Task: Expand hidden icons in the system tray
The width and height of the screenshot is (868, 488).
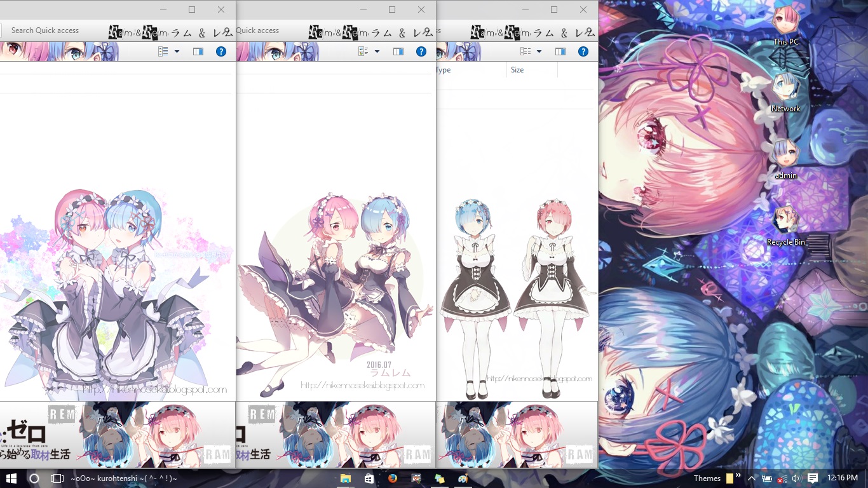Action: (x=752, y=478)
